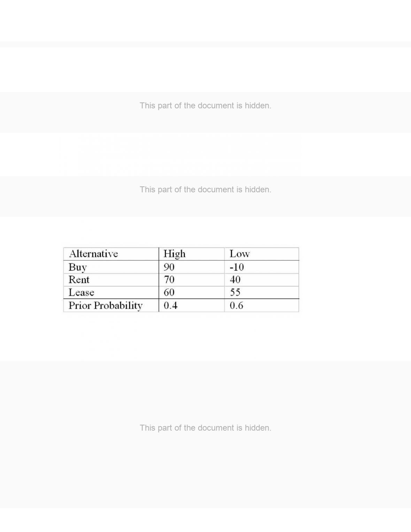Select the Buy High value 90

pyautogui.click(x=192, y=267)
